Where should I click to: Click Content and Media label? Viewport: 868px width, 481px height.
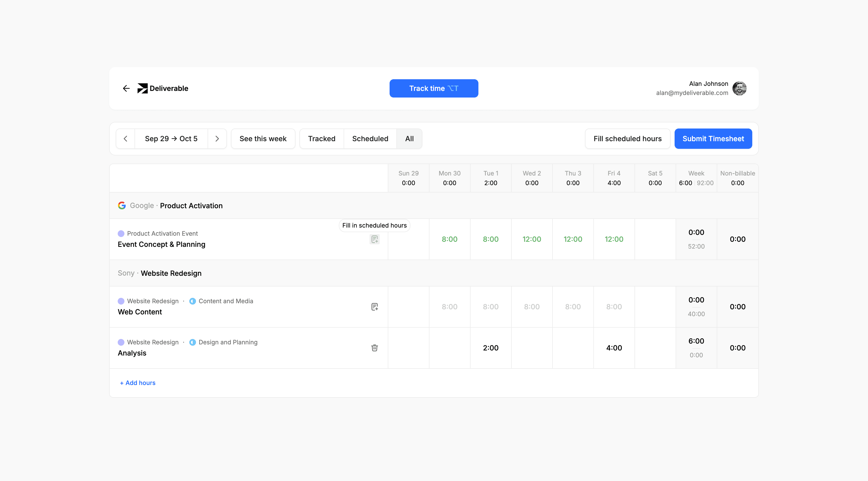(x=226, y=301)
